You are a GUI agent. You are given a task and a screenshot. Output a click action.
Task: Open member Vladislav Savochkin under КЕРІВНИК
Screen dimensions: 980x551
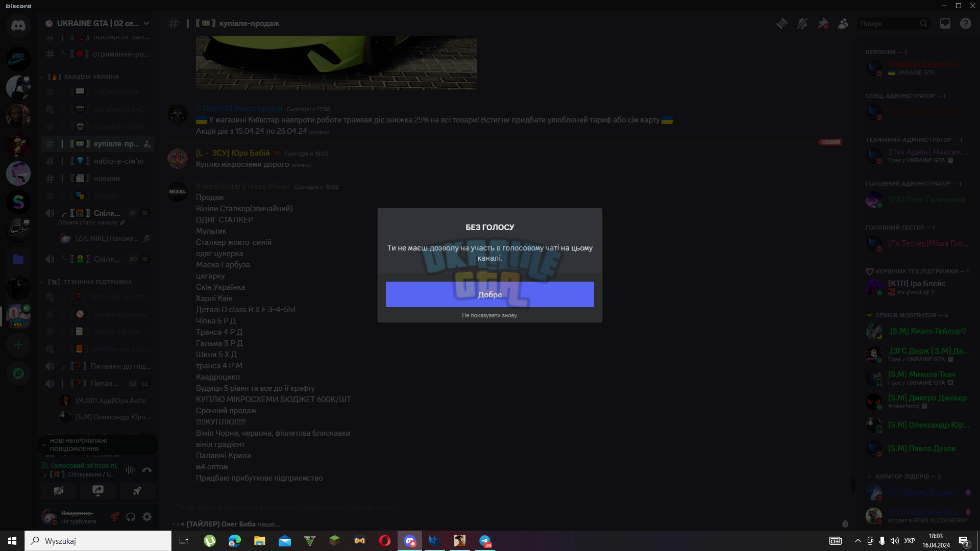[917, 68]
